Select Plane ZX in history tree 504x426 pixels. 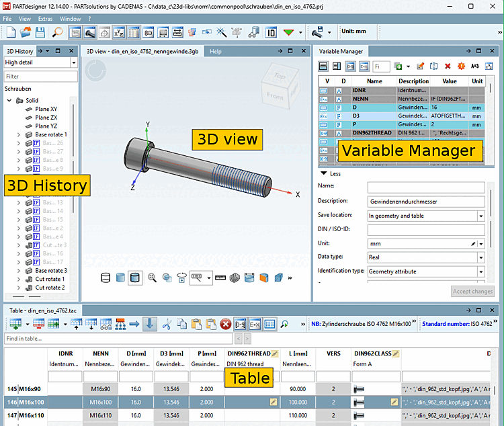click(x=46, y=118)
